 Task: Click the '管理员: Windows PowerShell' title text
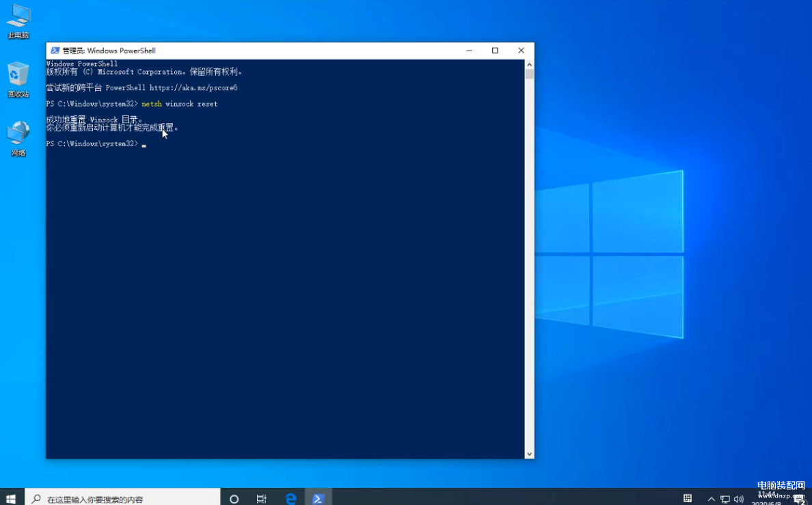pyautogui.click(x=109, y=51)
